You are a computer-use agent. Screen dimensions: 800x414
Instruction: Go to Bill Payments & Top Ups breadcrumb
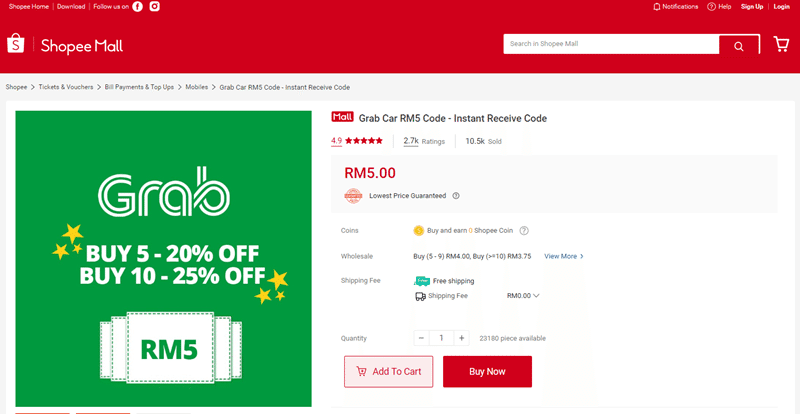tap(139, 87)
